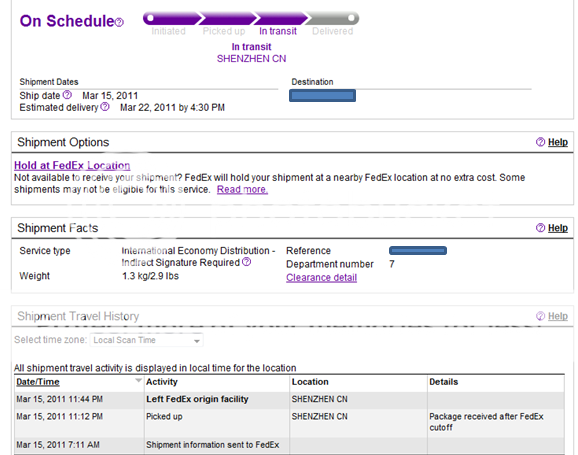The image size is (578, 455).
Task: Open the Clearance detail link
Action: tap(321, 278)
